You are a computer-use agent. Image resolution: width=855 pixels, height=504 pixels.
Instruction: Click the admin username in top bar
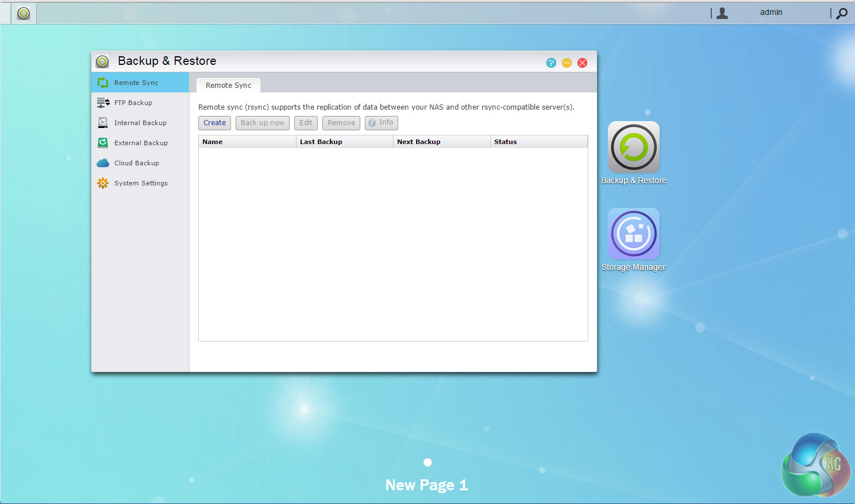pos(771,12)
